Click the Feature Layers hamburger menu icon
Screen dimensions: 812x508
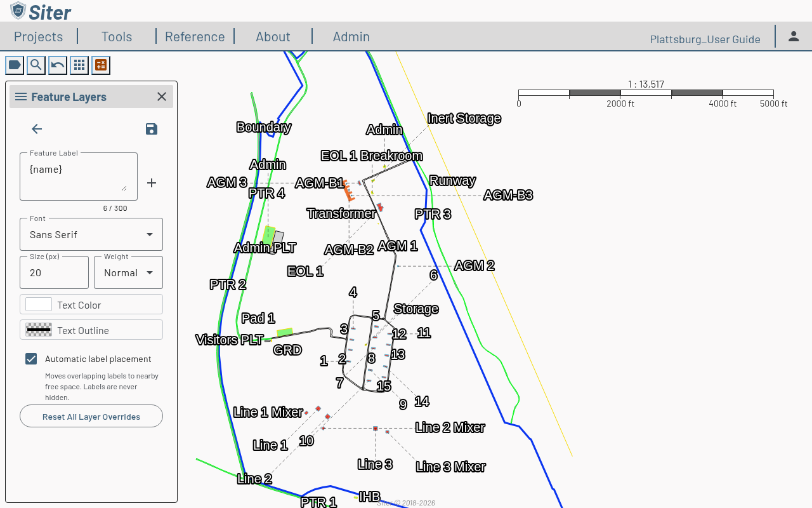click(x=21, y=97)
